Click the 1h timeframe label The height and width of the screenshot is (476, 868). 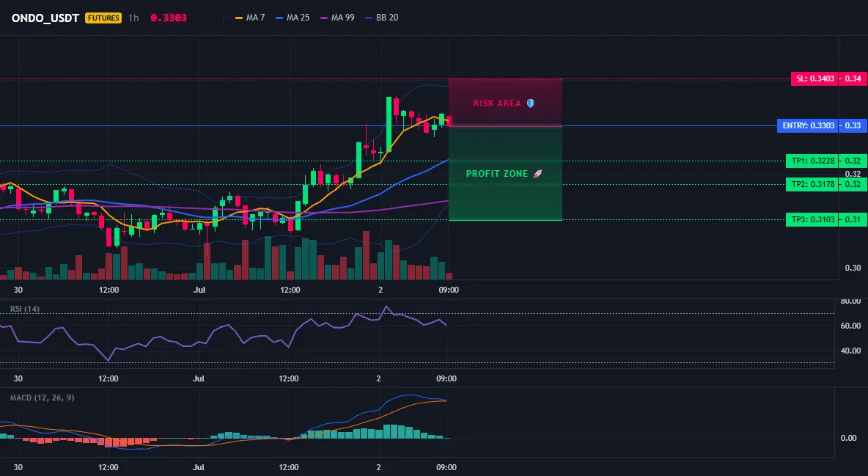pos(133,18)
